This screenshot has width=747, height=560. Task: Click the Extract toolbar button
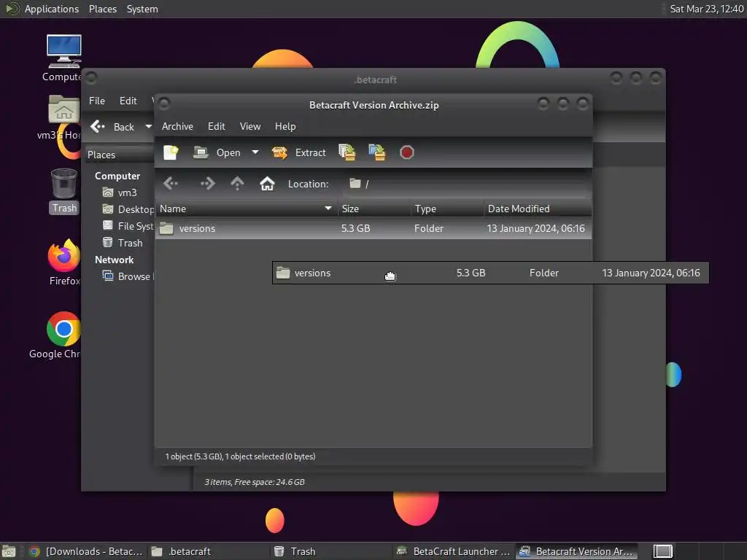click(298, 152)
